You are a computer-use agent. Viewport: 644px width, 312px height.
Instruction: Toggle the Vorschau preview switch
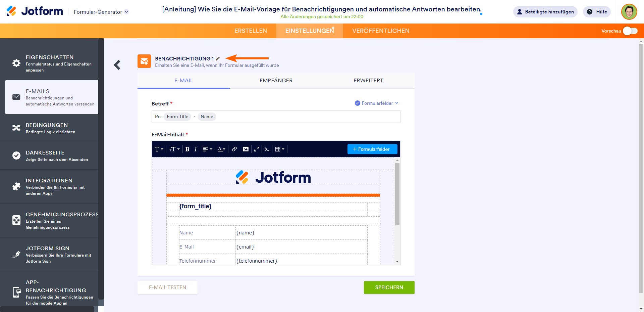[x=630, y=31]
